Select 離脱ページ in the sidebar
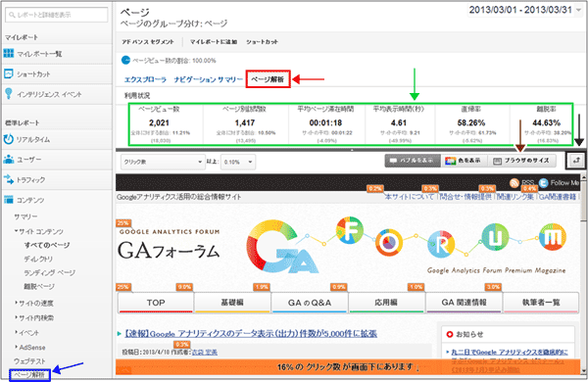Image resolution: width=588 pixels, height=382 pixels. click(39, 286)
